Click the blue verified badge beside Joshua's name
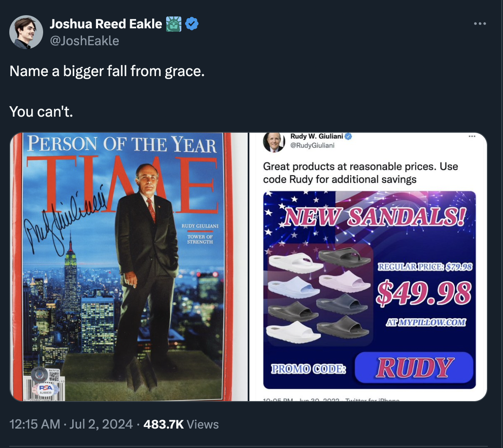The image size is (503, 448). pos(192,24)
